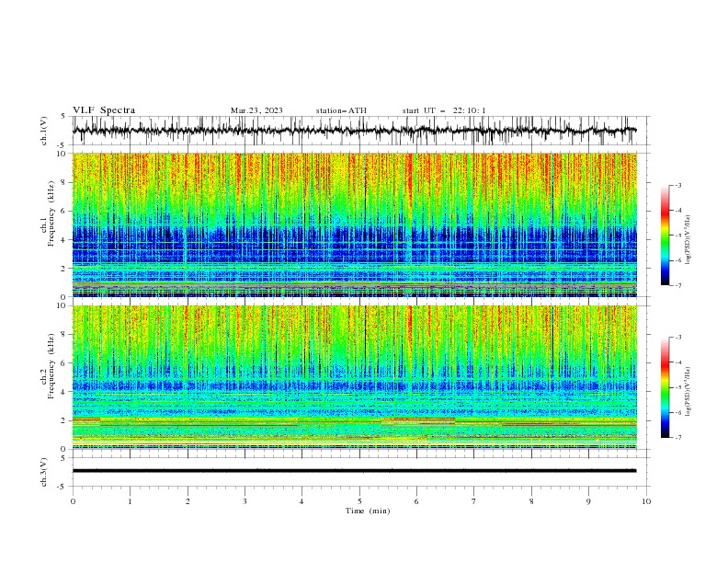This screenshot has height=563, width=728.
Task: Click the lower color scale bar for ch.2
Action: click(665, 387)
